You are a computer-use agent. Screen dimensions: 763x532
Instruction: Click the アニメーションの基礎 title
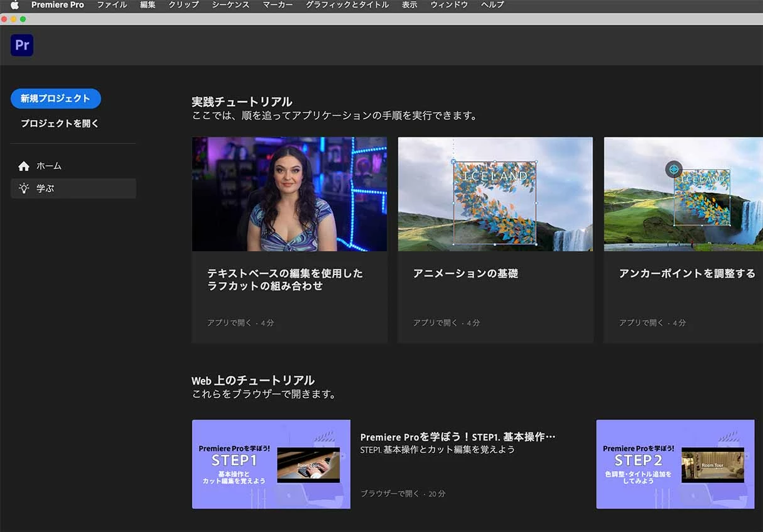465,274
